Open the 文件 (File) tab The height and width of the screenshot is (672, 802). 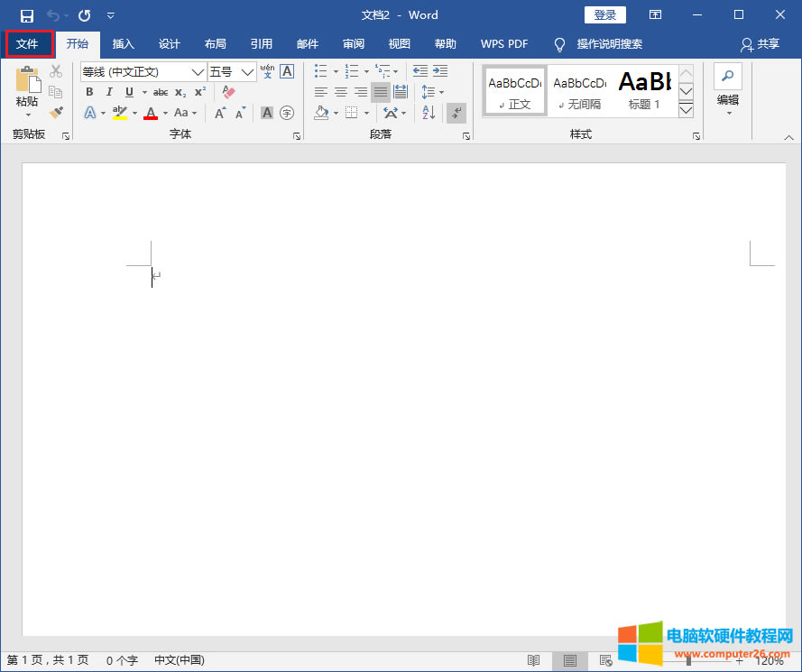click(x=28, y=43)
